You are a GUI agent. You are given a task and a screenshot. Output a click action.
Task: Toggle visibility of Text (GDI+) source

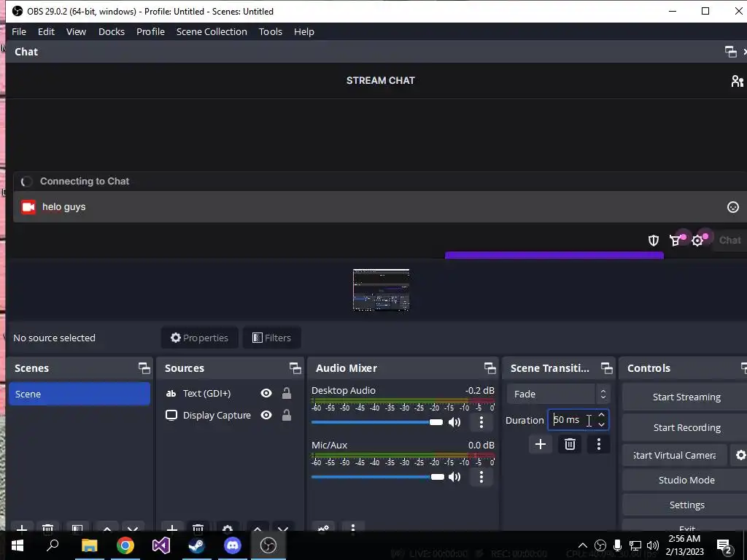coord(266,393)
